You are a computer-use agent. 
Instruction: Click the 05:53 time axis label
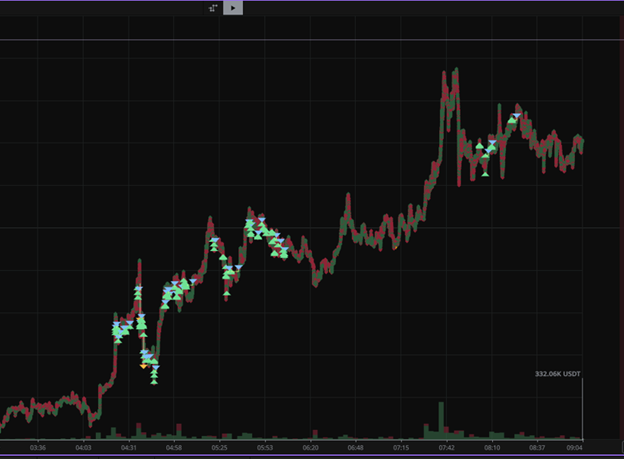[x=265, y=448]
